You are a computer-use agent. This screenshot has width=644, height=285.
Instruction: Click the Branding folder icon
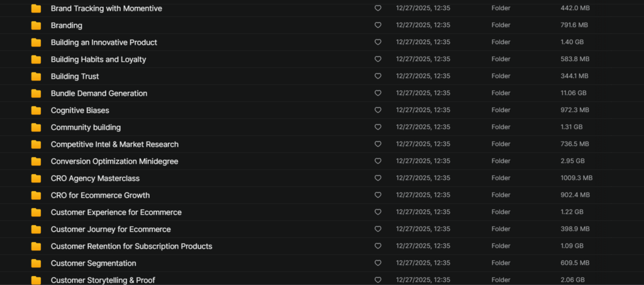click(36, 26)
